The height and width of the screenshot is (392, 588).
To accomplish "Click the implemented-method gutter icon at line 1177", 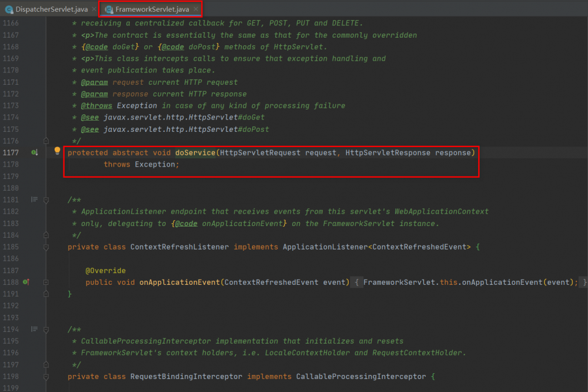I will (x=35, y=152).
